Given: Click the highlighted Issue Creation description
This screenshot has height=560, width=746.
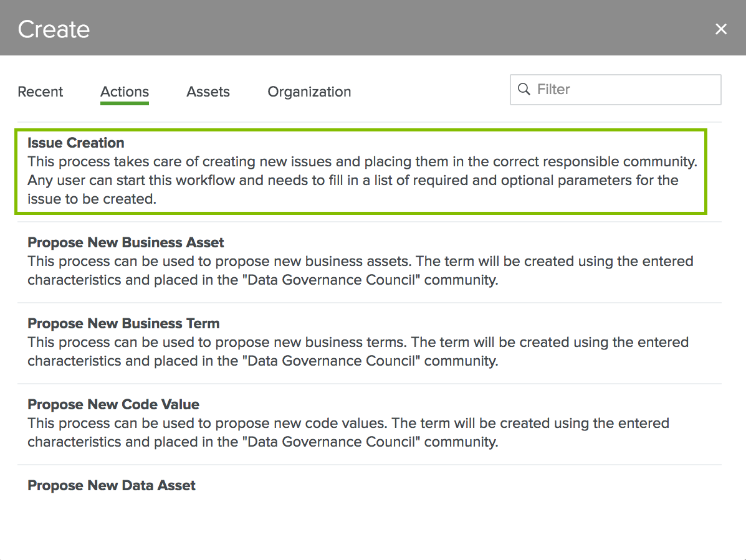Looking at the screenshot, I should click(x=361, y=179).
